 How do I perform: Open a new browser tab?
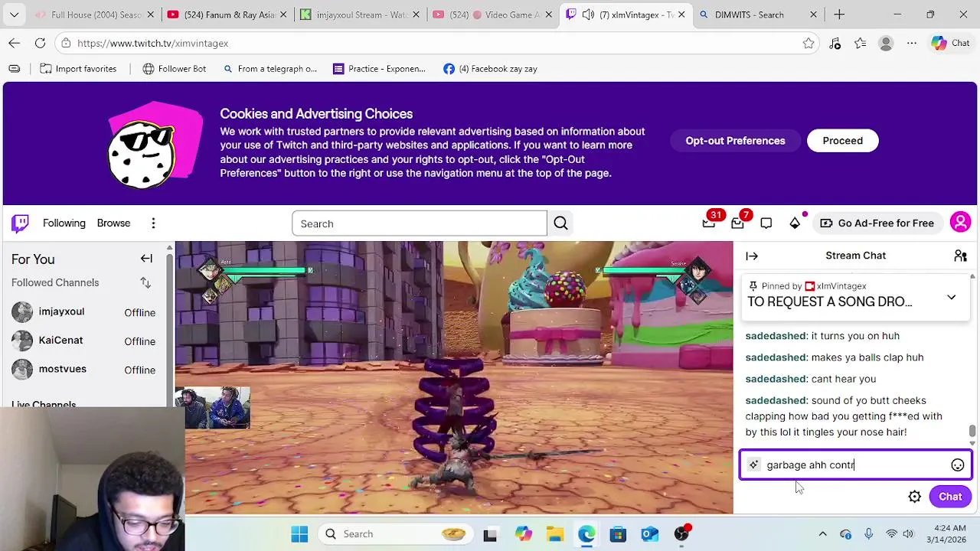click(839, 15)
